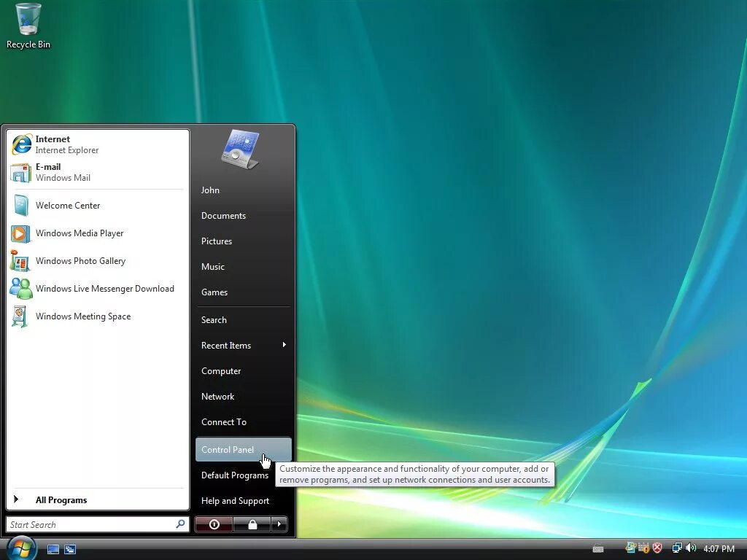This screenshot has width=747, height=560.
Task: Open John's personal folder
Action: click(243, 190)
